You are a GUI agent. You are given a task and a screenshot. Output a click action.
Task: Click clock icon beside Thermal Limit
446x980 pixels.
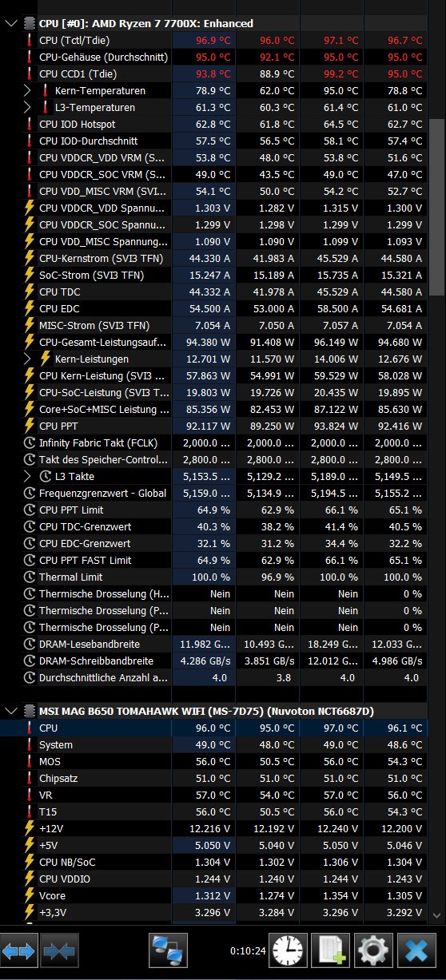tap(30, 577)
